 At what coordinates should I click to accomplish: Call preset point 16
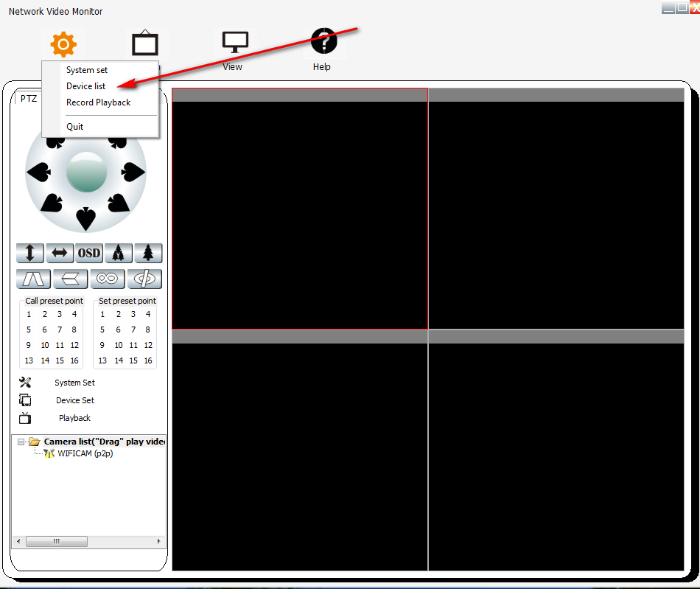74,360
